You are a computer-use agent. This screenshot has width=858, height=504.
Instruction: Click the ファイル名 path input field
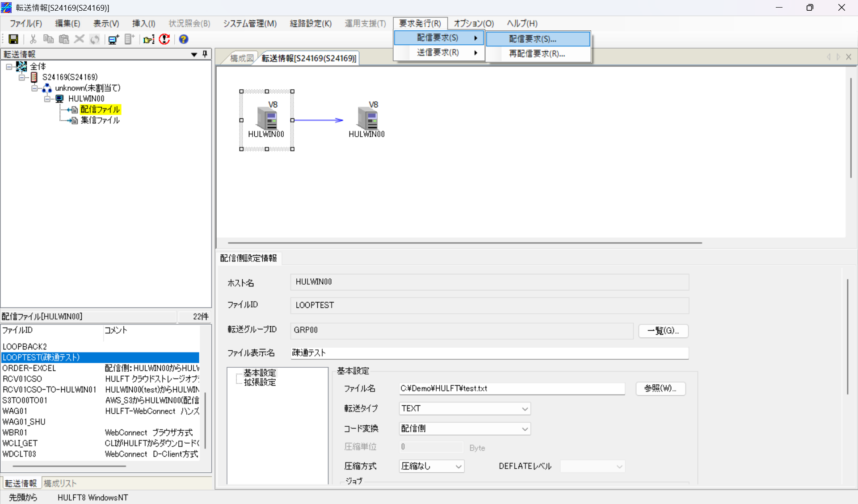tap(511, 388)
